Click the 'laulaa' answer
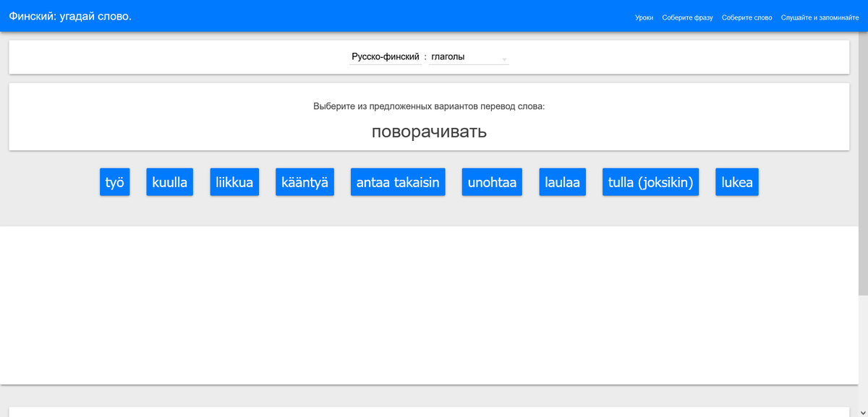868x417 pixels. click(x=563, y=182)
